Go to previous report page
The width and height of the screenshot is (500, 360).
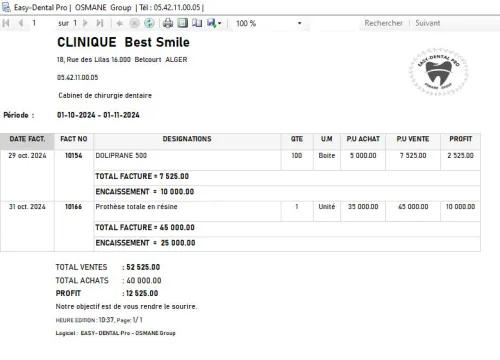point(21,23)
